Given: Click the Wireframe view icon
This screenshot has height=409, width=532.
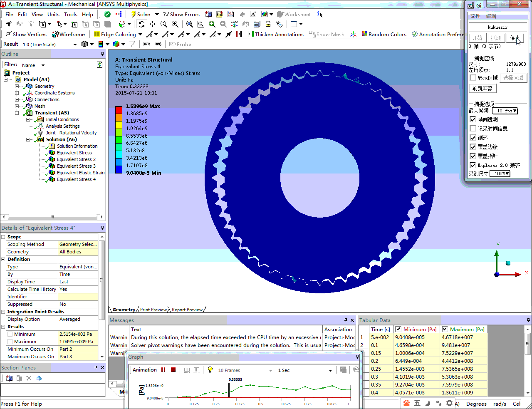Looking at the screenshot, I should (x=55, y=34).
